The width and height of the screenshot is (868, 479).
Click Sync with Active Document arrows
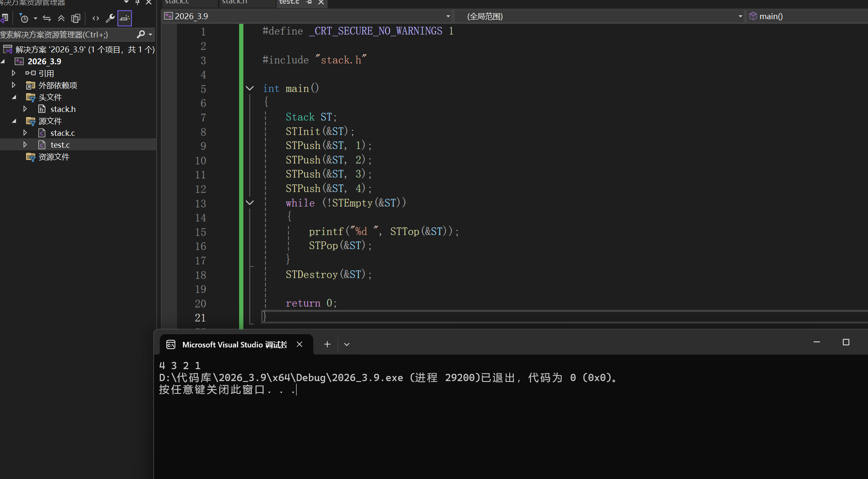[x=47, y=18]
